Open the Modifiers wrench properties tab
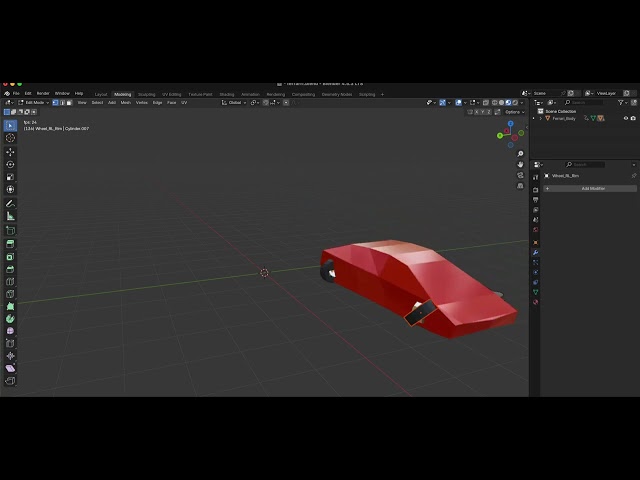The width and height of the screenshot is (640, 480). [536, 253]
